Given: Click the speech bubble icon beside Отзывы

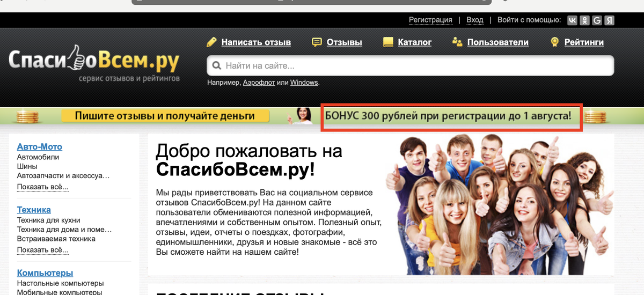Looking at the screenshot, I should (x=317, y=42).
